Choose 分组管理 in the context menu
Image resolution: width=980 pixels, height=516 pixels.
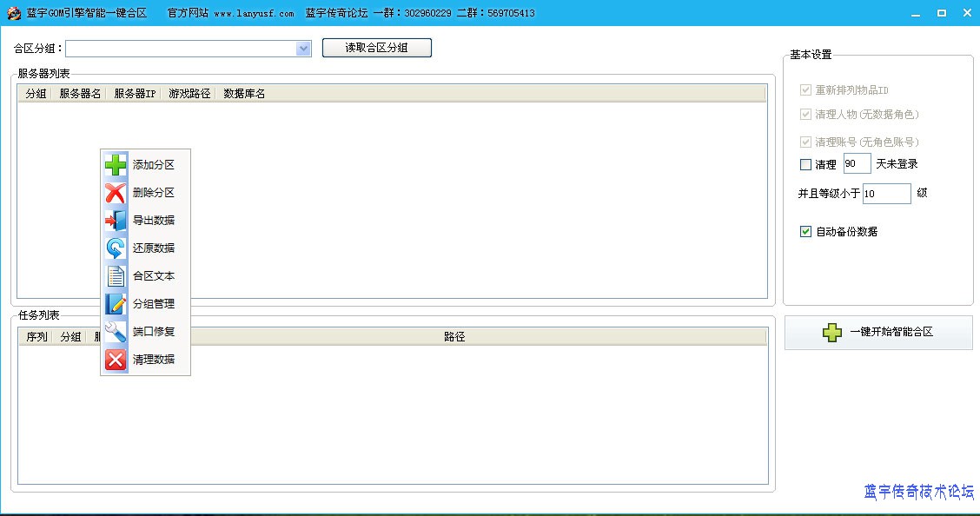click(154, 304)
